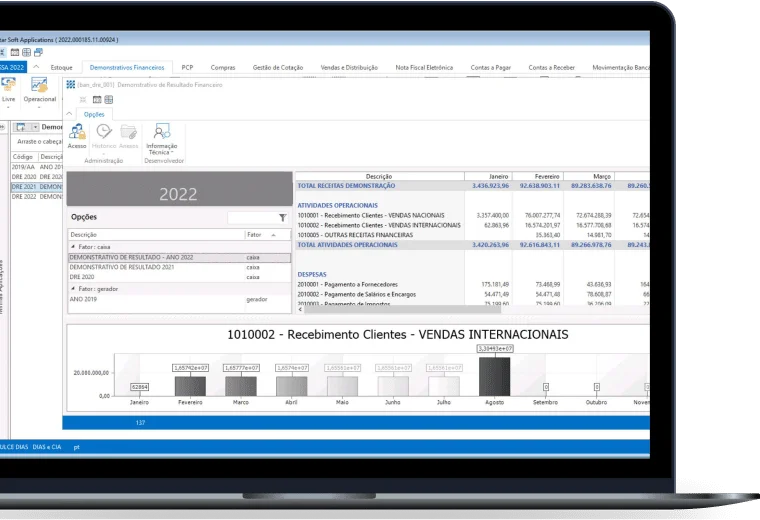Click the filter funnel icon in Opções
Viewport: 760px width, 520px height.
(283, 218)
